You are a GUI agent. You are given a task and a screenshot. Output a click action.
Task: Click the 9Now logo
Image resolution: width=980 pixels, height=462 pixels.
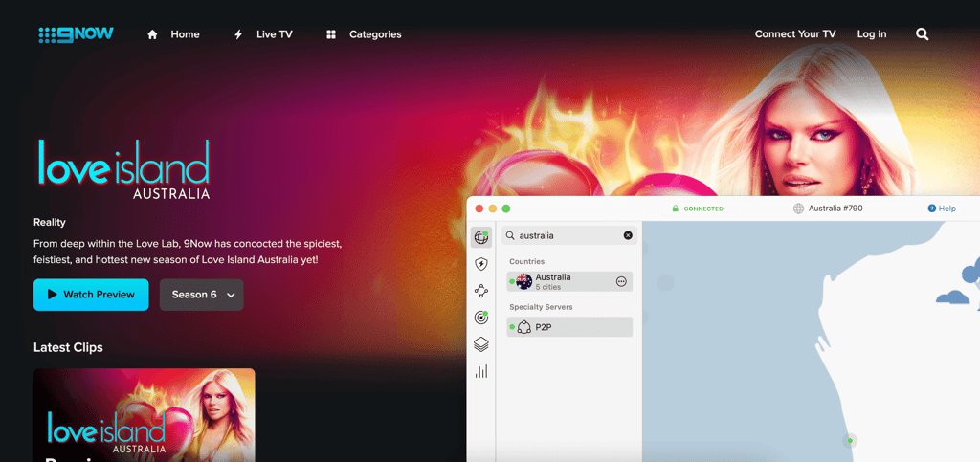click(x=77, y=34)
